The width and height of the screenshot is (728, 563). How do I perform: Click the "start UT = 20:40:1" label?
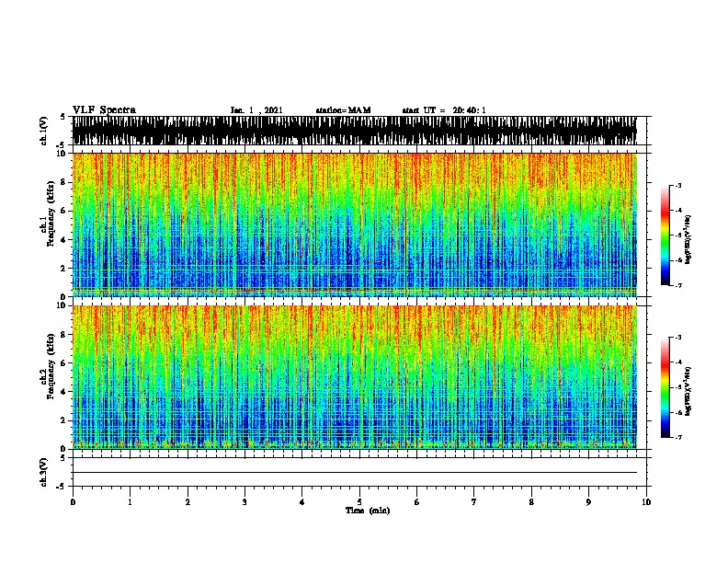pyautogui.click(x=444, y=110)
